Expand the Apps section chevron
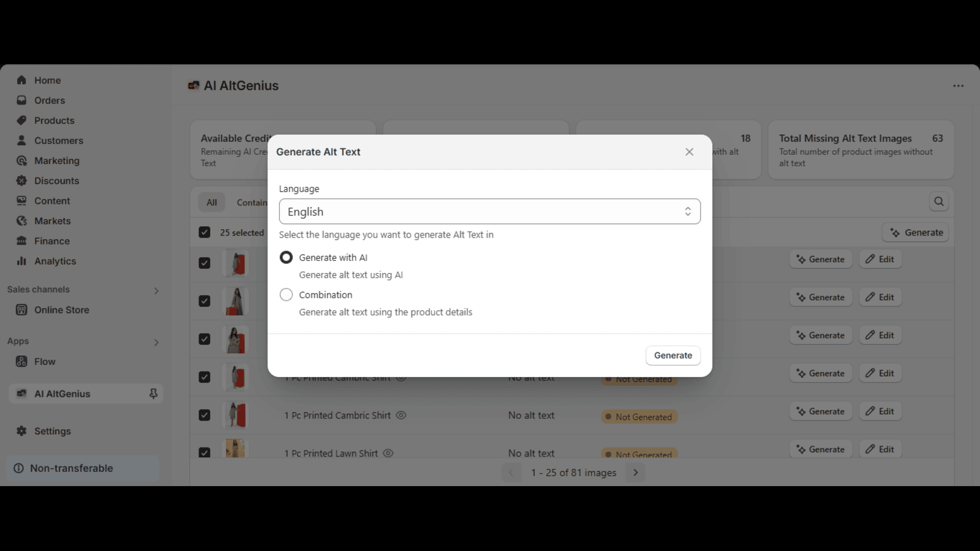Image resolution: width=980 pixels, height=551 pixels. pos(156,342)
